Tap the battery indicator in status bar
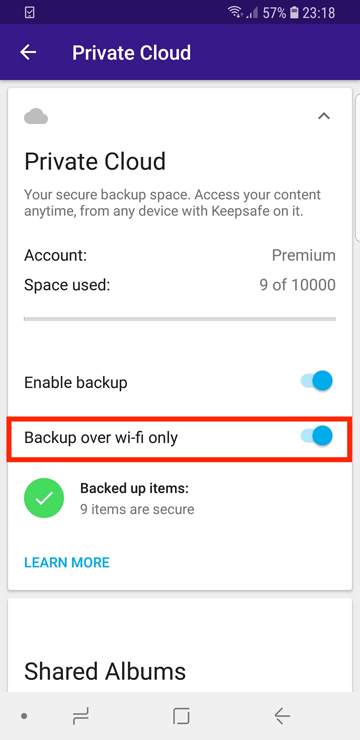This screenshot has width=360, height=740. click(x=294, y=13)
